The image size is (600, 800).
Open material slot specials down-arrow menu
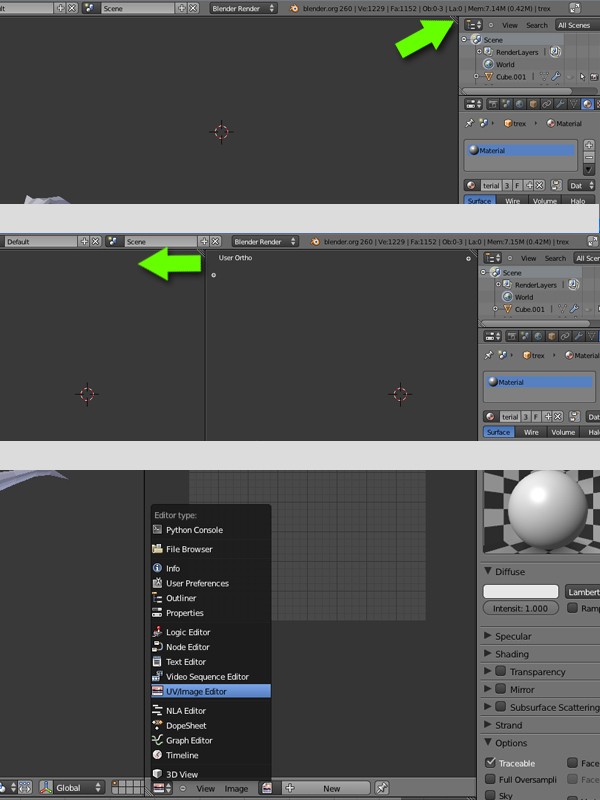pos(589,169)
